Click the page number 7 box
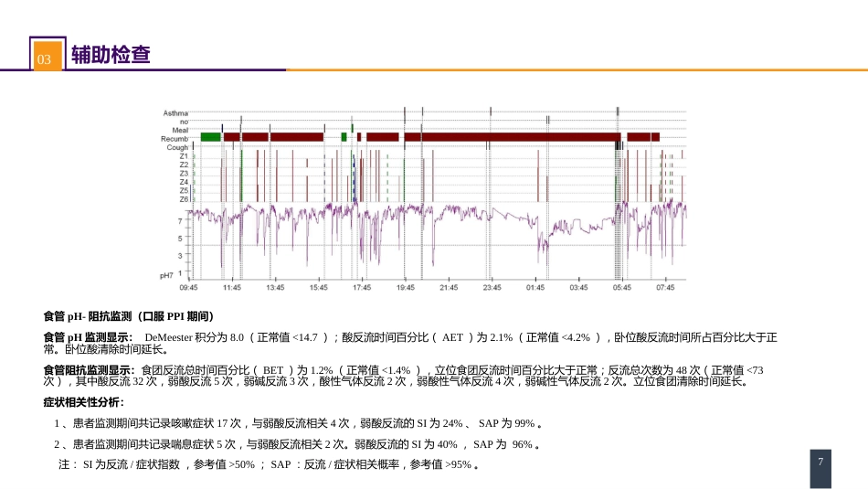The height and width of the screenshot is (489, 868). pos(820,469)
